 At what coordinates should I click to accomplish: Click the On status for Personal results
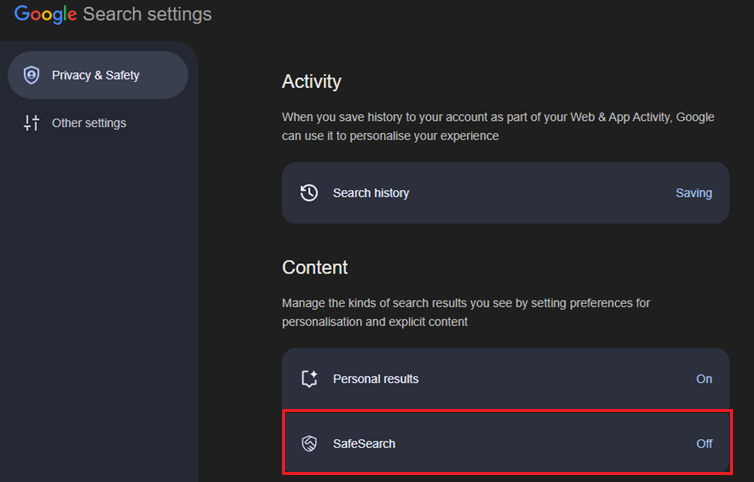click(704, 379)
